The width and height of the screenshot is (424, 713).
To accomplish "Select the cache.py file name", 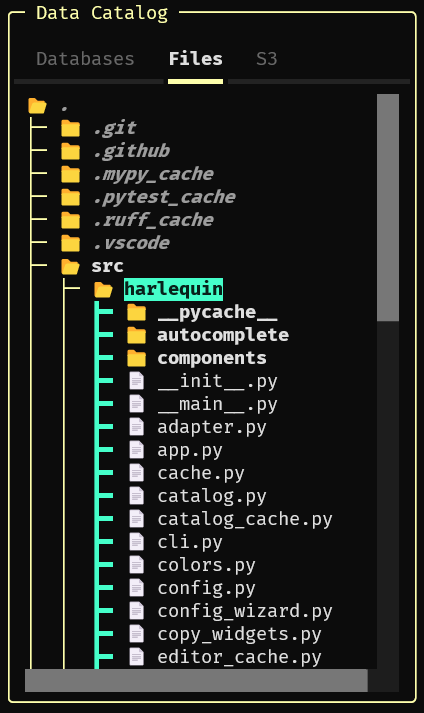I will pos(201,473).
